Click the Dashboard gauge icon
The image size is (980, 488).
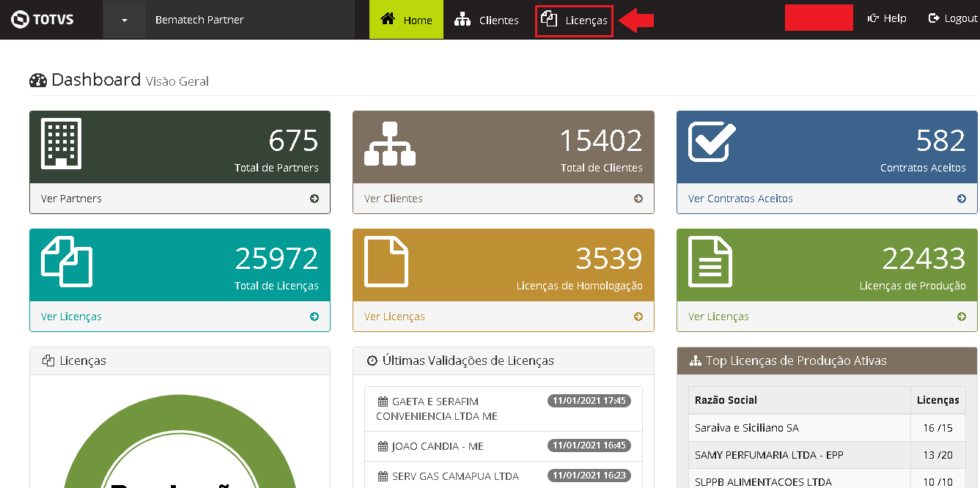38,81
